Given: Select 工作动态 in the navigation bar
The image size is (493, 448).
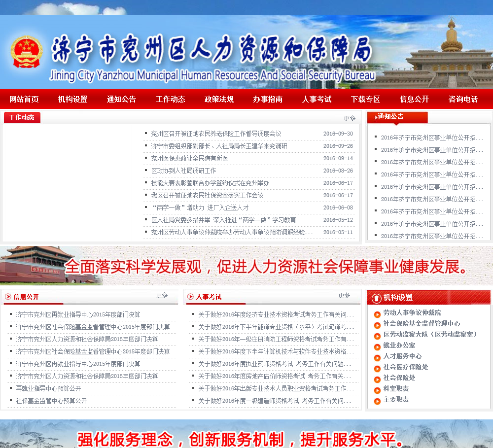Looking at the screenshot, I should click(171, 100).
